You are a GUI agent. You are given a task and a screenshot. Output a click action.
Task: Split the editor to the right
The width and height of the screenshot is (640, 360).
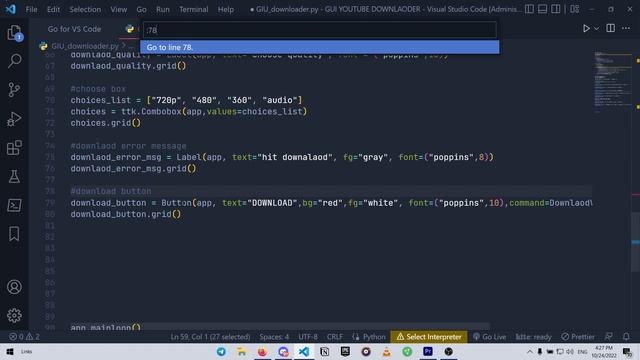(x=611, y=28)
